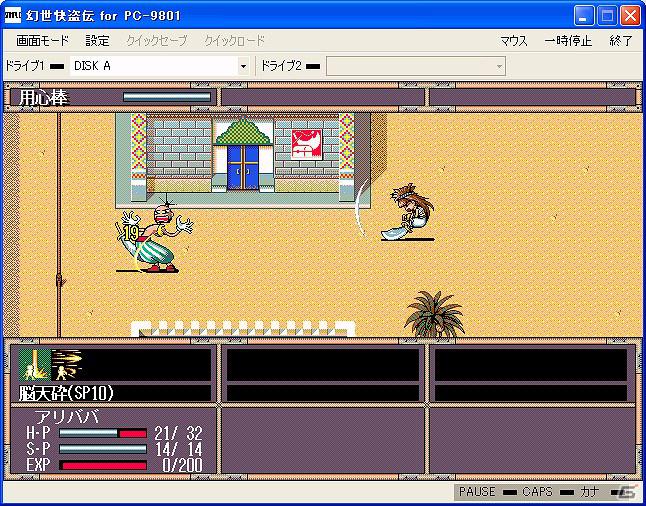This screenshot has width=646, height=506.
Task: Click the HP value 21/ 32
Action: 178,433
